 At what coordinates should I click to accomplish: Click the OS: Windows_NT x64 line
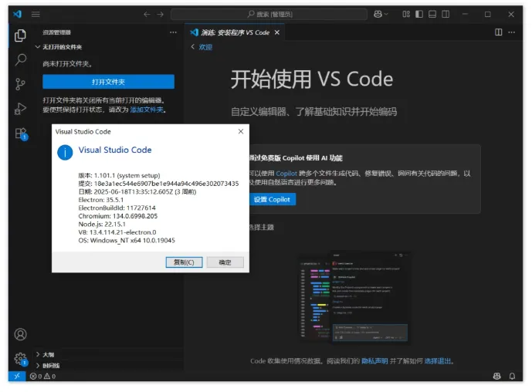click(127, 241)
